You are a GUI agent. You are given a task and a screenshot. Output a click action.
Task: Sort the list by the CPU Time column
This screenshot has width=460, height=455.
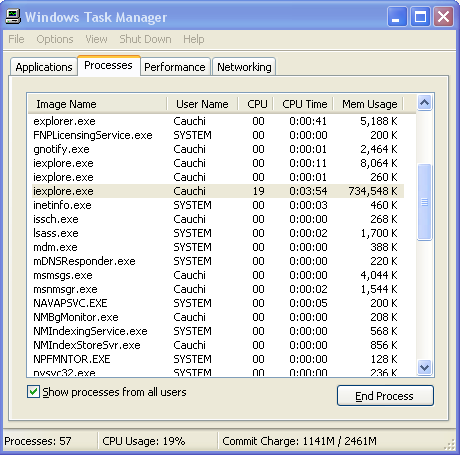(303, 104)
